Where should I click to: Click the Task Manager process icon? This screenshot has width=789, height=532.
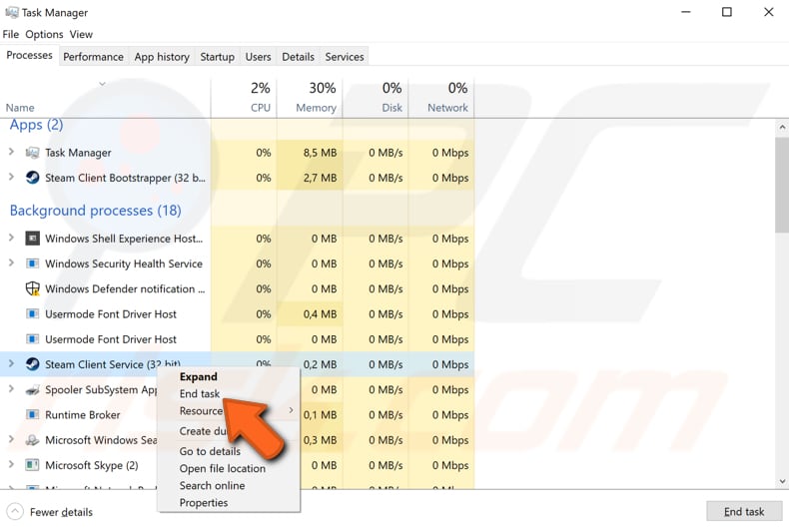(x=32, y=153)
